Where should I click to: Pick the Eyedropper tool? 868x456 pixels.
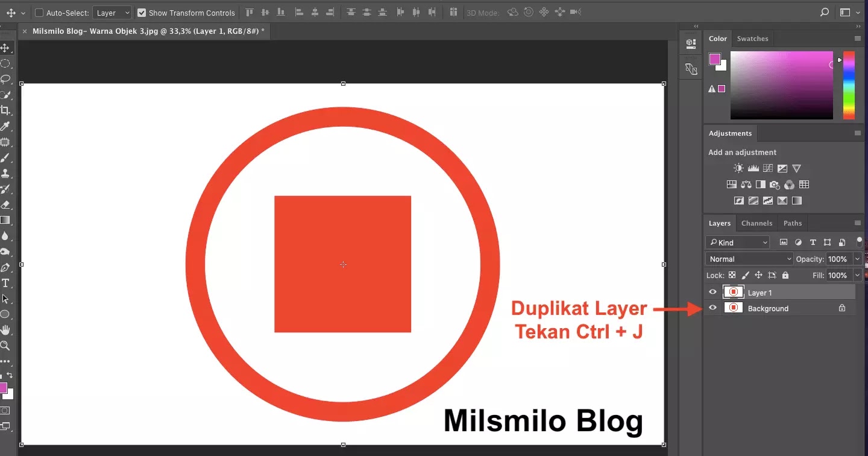pos(5,126)
